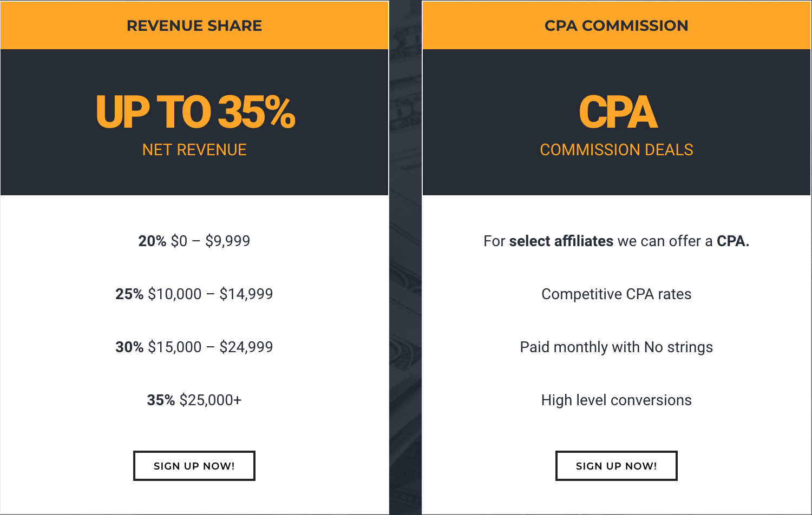Click Competitive CPA rates line

click(x=617, y=294)
